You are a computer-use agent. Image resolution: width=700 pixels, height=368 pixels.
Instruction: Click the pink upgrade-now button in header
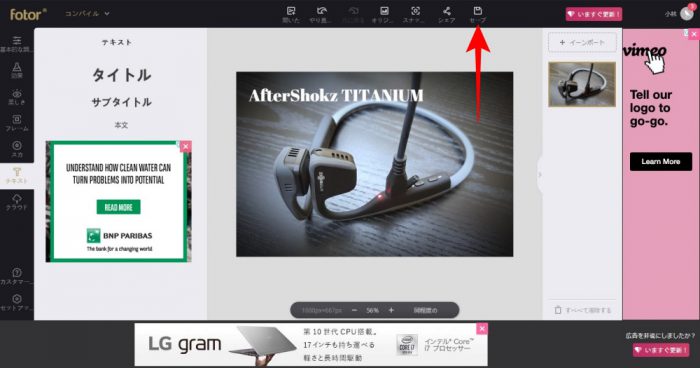(x=594, y=14)
